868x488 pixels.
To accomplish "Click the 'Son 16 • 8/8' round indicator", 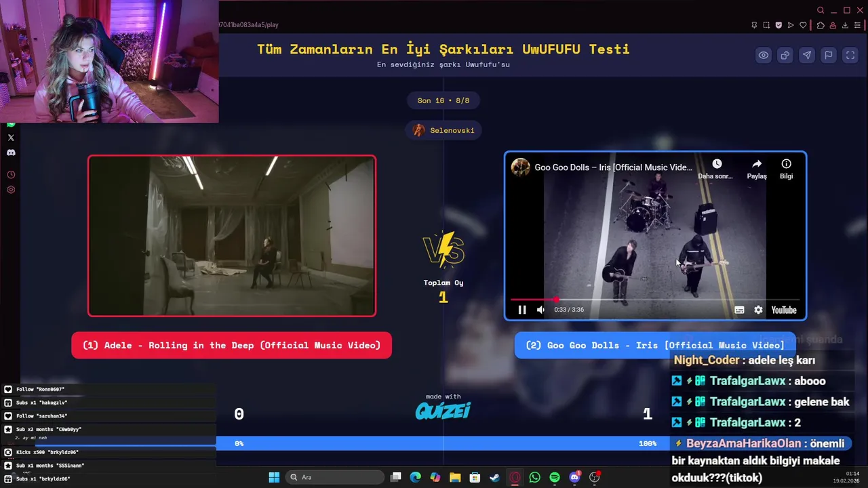I will [443, 100].
